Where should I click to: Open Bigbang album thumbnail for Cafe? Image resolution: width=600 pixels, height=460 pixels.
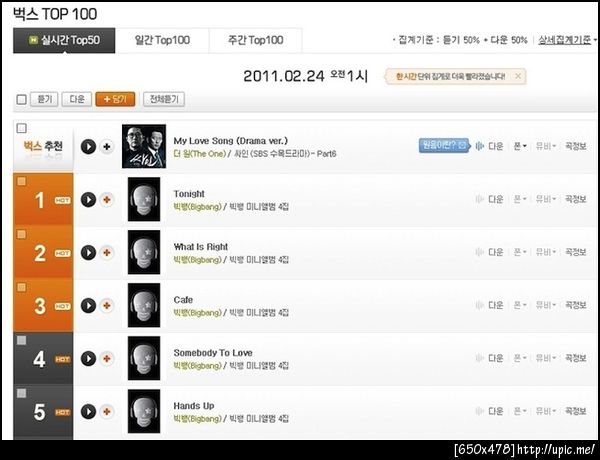(x=144, y=305)
